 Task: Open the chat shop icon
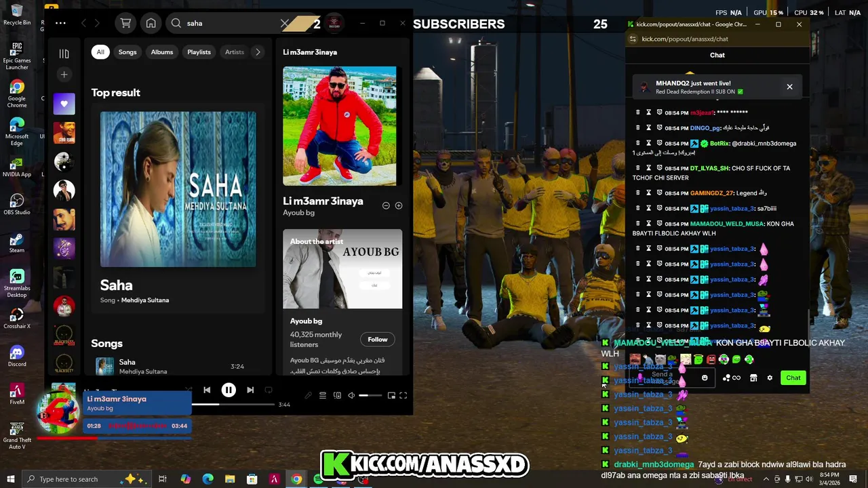(753, 378)
